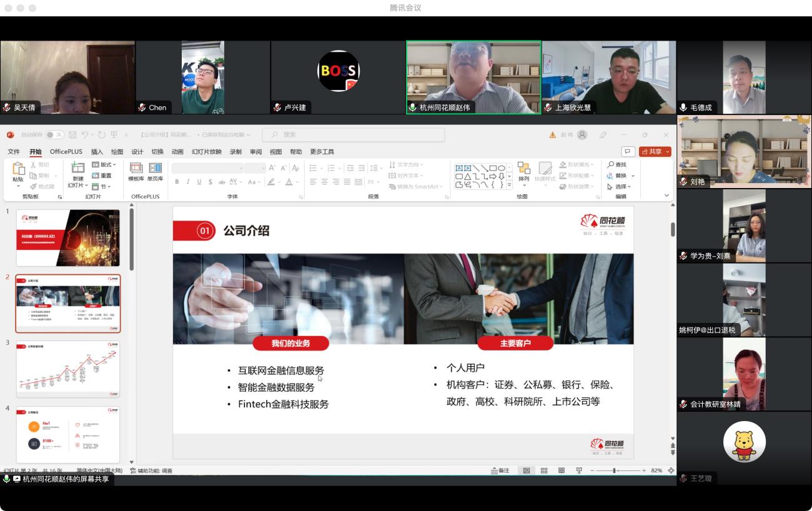Toggle center text alignment

[x=325, y=182]
